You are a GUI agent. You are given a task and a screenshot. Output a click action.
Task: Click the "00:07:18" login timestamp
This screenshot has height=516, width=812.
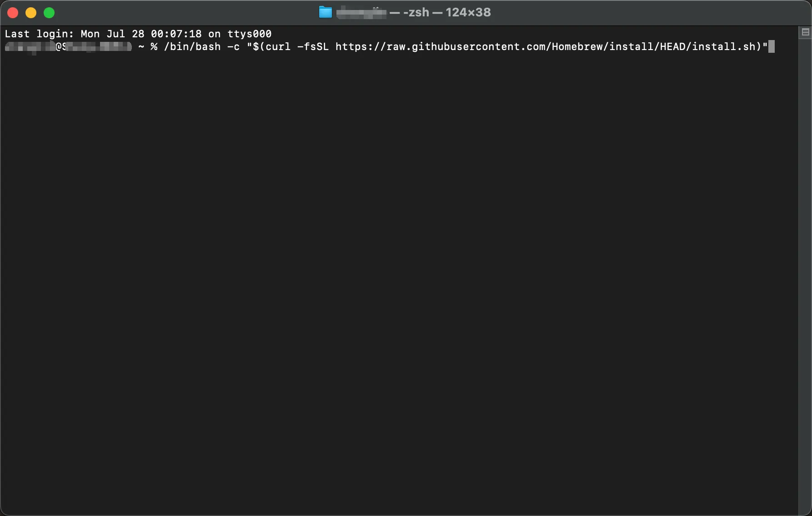176,34
